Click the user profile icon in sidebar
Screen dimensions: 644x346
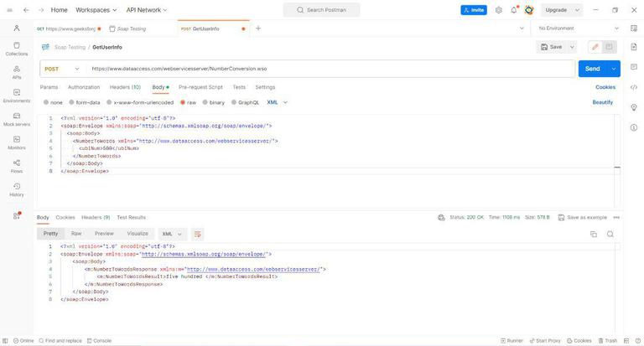17,28
